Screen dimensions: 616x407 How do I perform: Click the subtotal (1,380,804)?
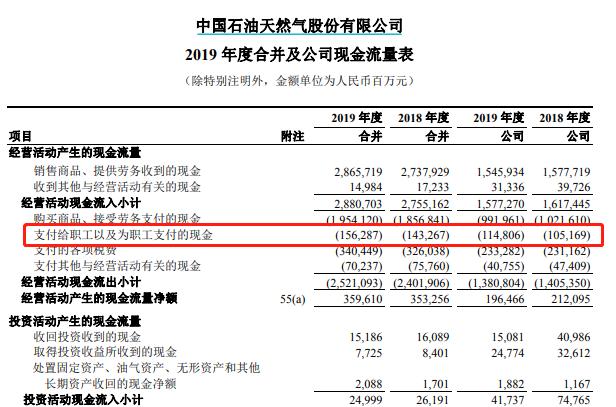(497, 283)
